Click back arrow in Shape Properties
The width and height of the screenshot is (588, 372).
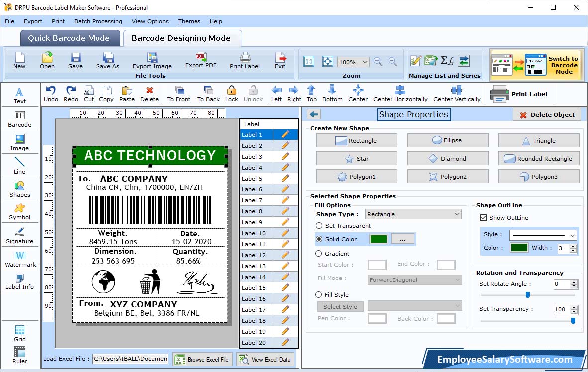tap(314, 114)
